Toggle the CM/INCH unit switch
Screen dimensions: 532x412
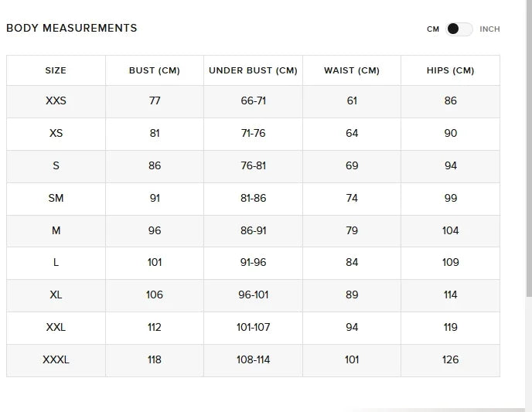click(x=459, y=29)
